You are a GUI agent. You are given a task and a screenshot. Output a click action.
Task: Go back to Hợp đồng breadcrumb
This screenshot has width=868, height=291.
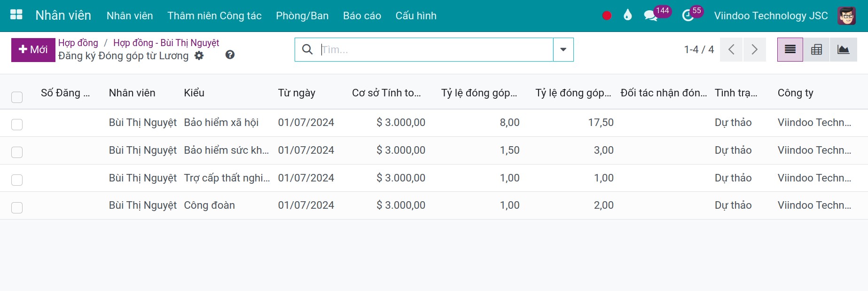[78, 43]
